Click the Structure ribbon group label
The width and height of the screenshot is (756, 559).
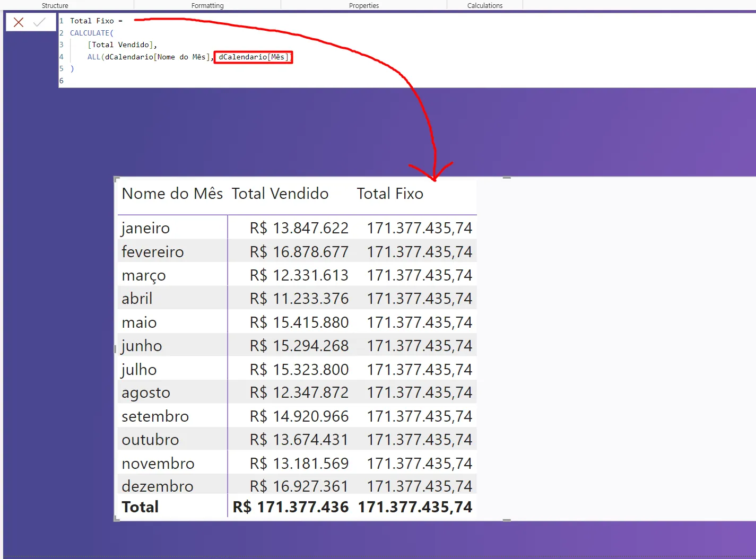55,6
